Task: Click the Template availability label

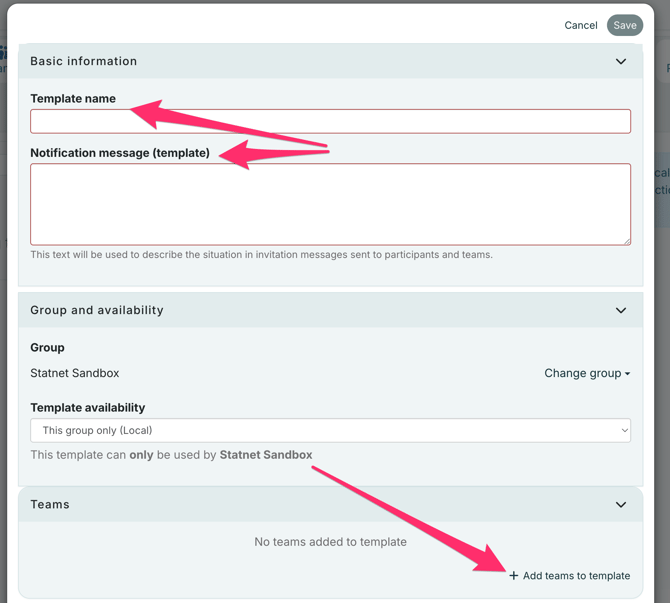Action: [x=88, y=408]
